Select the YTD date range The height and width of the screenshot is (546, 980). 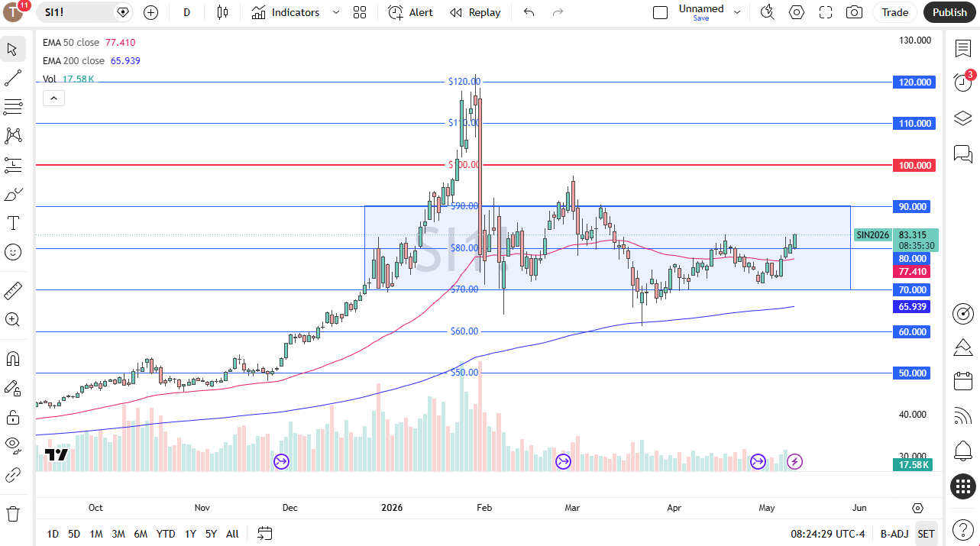pos(166,534)
